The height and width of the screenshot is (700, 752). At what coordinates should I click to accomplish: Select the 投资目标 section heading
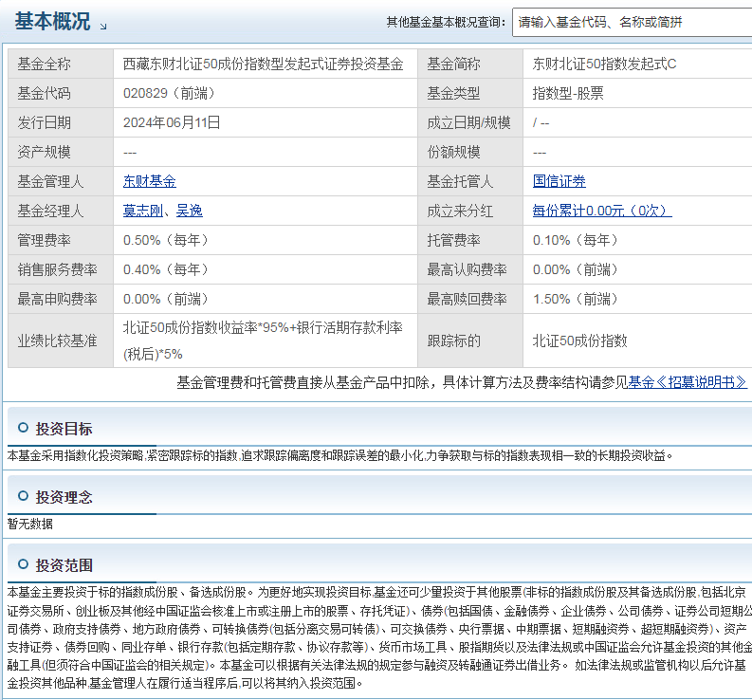pyautogui.click(x=64, y=429)
